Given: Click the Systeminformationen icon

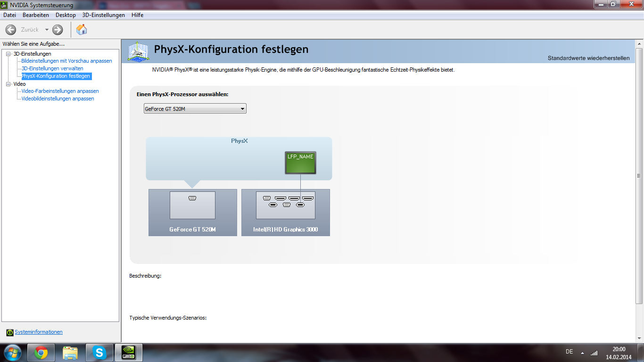Looking at the screenshot, I should coord(10,332).
